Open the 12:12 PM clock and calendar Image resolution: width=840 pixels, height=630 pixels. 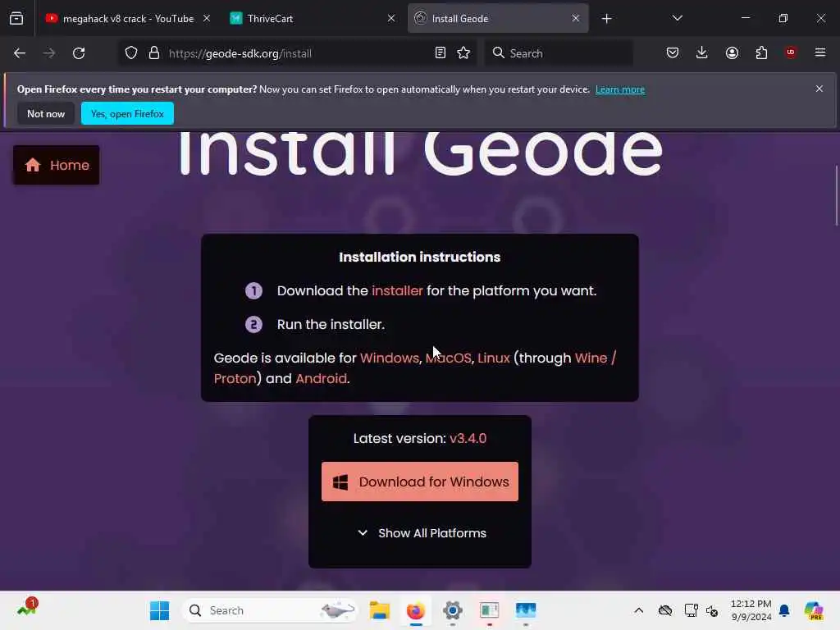751,610
